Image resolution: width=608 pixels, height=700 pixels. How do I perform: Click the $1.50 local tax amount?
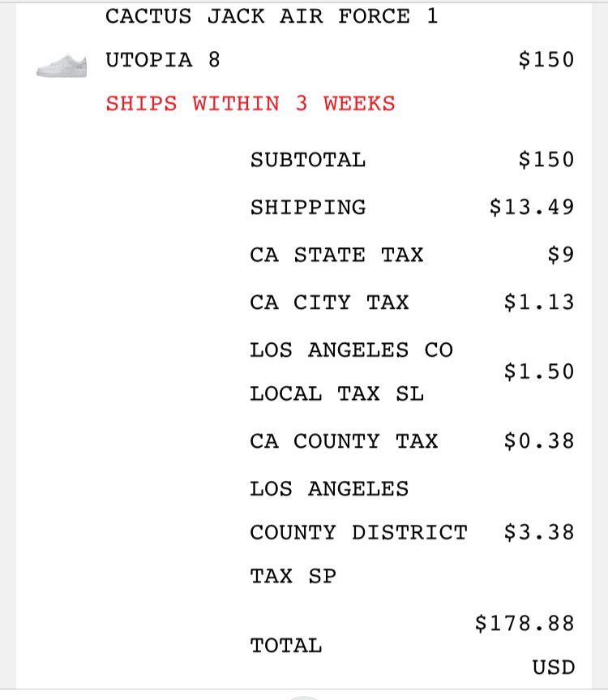tap(538, 372)
